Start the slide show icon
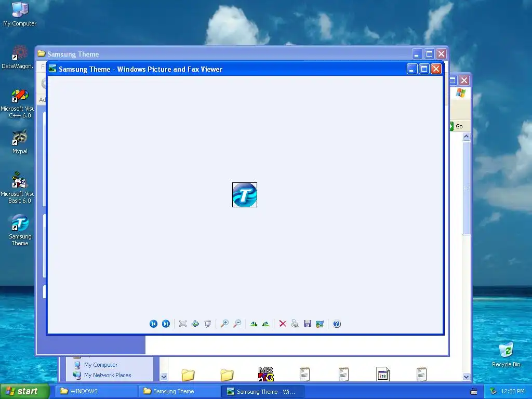 point(208,324)
